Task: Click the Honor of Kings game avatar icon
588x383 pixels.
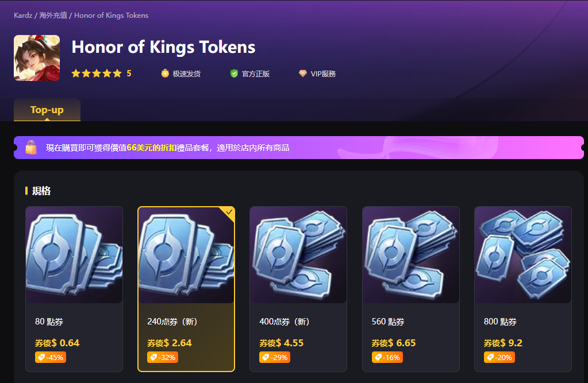Action: coord(37,58)
